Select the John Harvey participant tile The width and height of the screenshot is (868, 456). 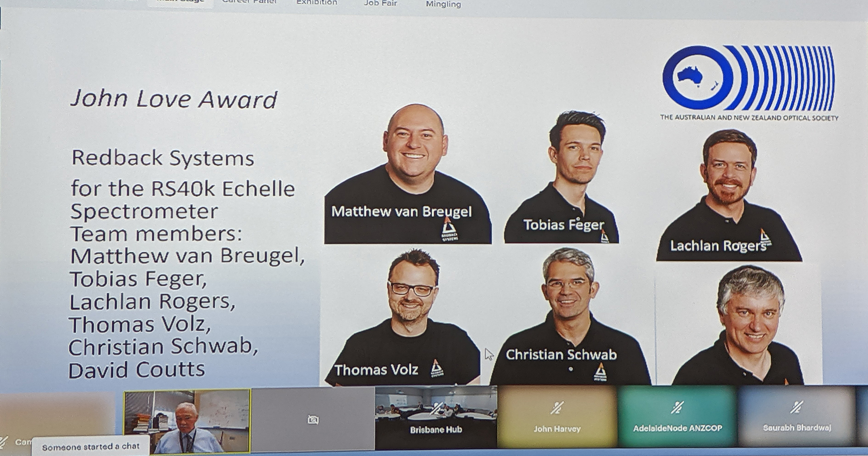(x=557, y=417)
